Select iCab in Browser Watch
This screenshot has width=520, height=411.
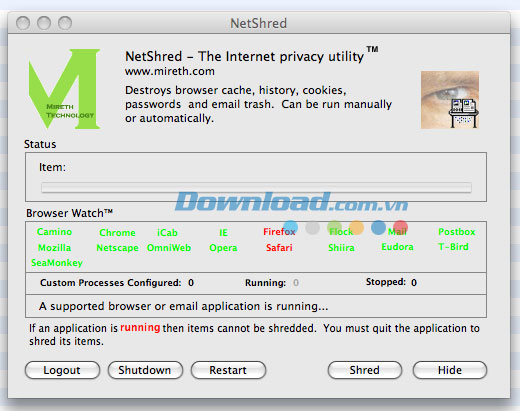167,232
